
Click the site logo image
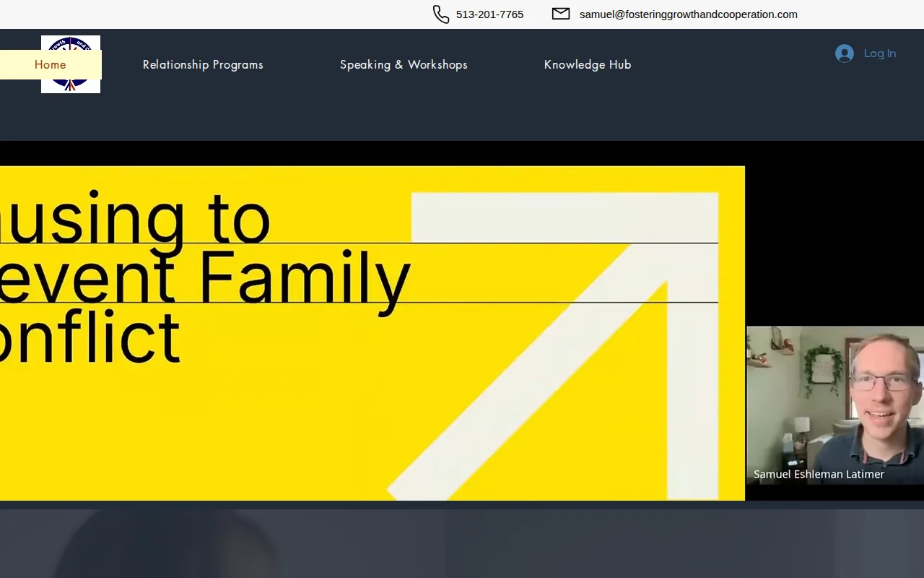71,64
